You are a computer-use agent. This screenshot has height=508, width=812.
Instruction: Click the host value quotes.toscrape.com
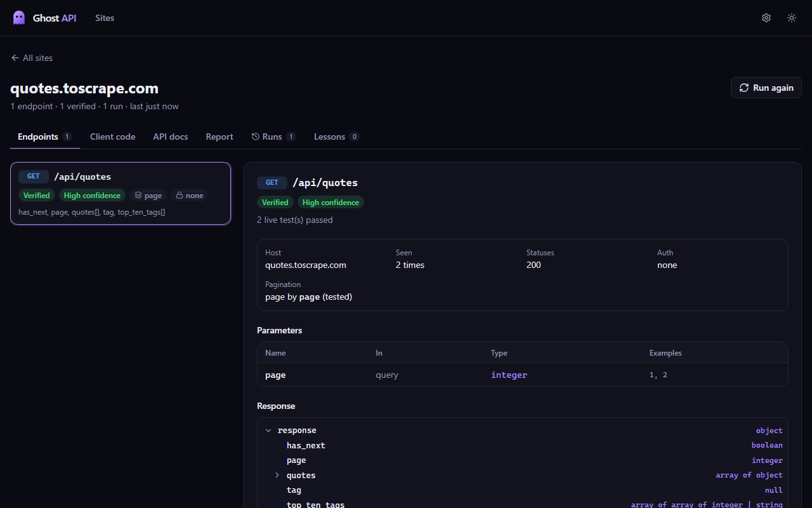[x=306, y=265]
